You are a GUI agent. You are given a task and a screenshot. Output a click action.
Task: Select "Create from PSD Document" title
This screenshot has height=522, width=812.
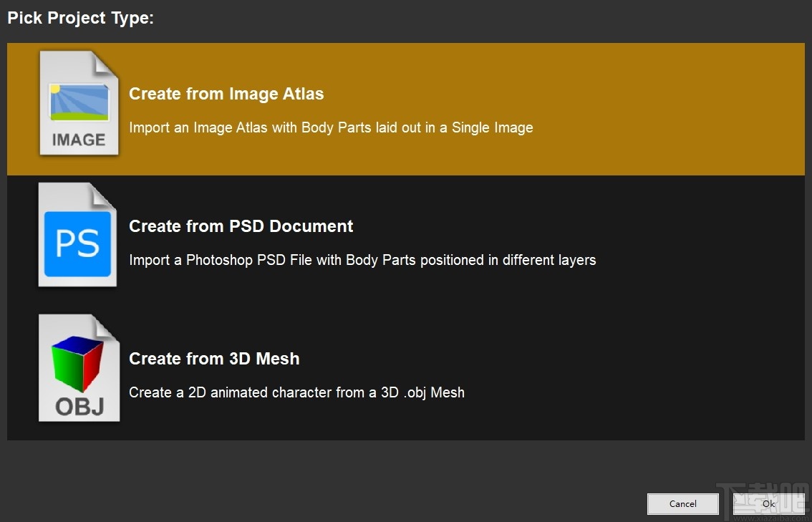[241, 226]
